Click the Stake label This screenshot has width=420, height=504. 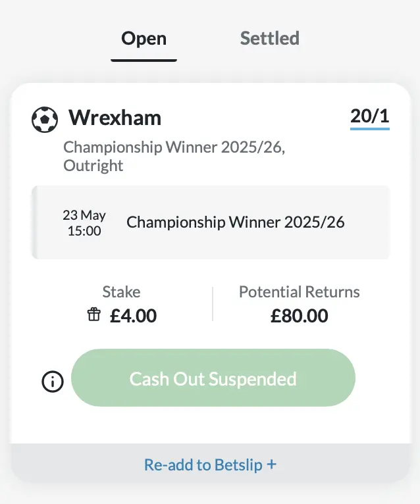click(x=121, y=292)
